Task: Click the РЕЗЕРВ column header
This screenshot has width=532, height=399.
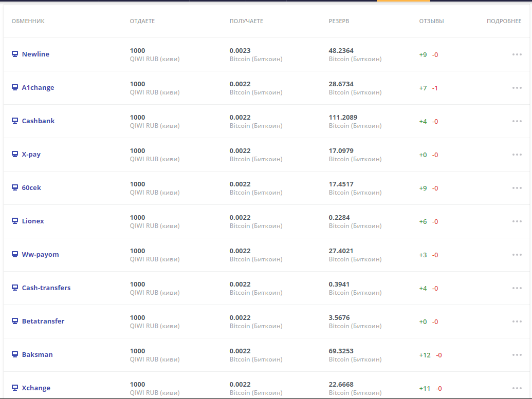Action: 339,21
